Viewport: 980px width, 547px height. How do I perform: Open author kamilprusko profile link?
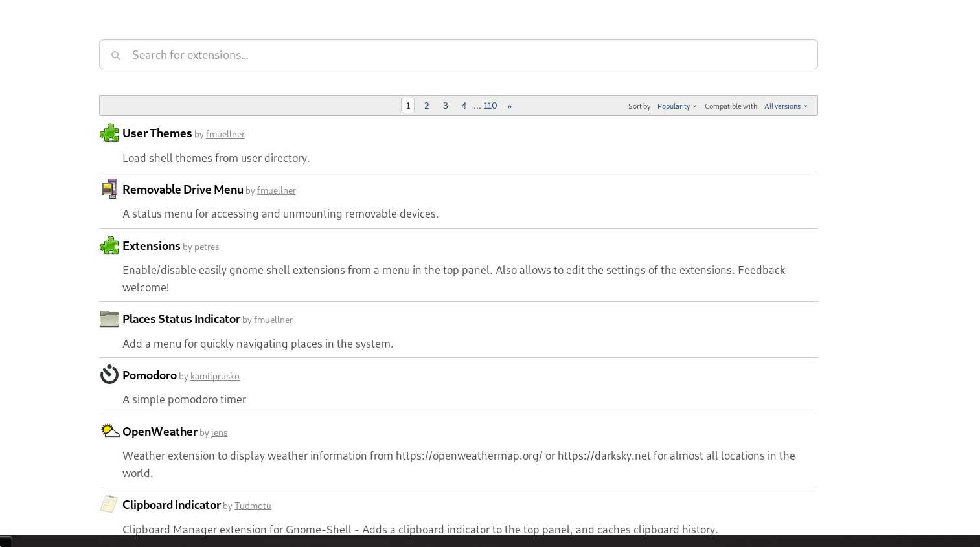click(x=215, y=376)
